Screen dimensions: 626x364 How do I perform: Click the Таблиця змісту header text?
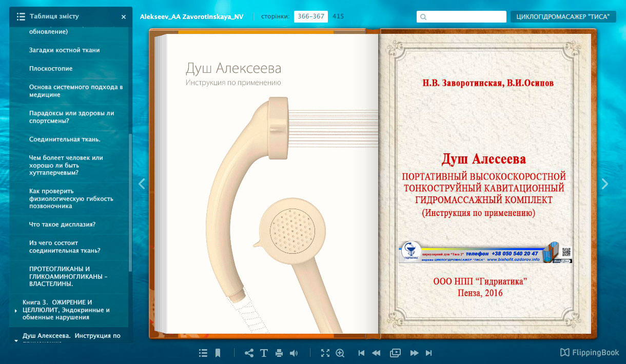tap(54, 16)
